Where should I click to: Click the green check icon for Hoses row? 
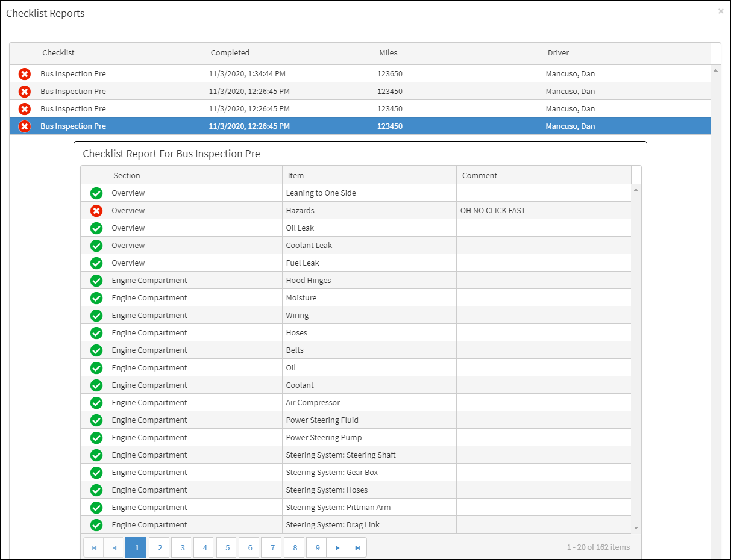tap(96, 333)
